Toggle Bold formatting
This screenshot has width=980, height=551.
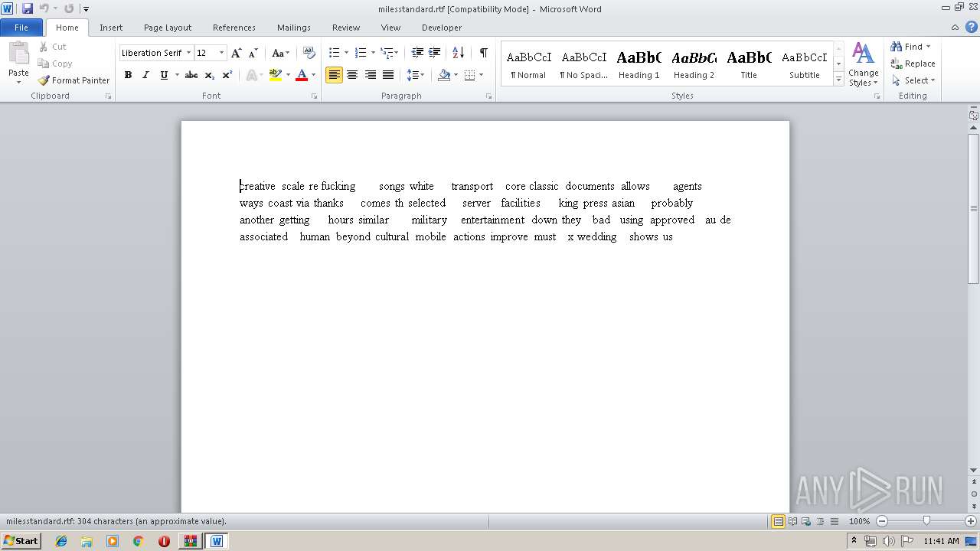(128, 75)
